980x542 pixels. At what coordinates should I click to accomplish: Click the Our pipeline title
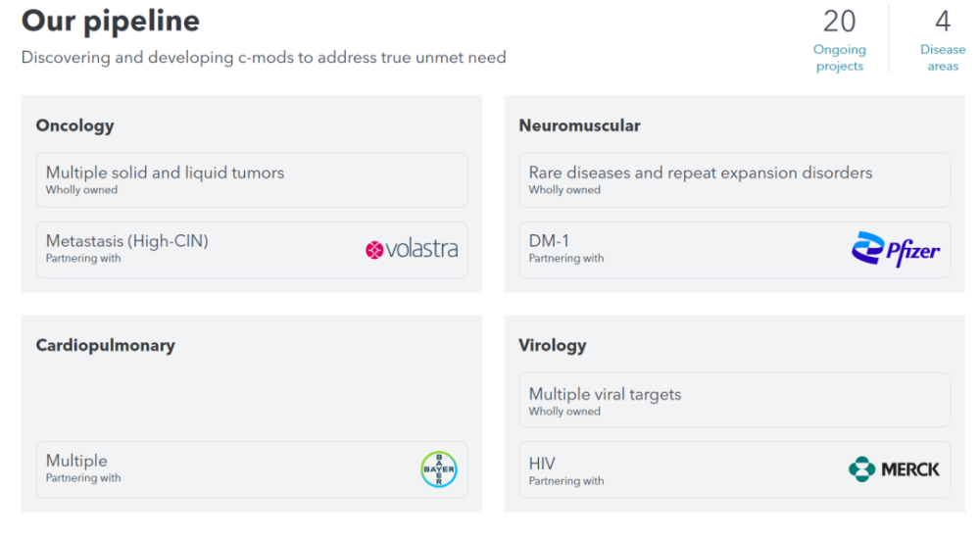coord(111,22)
